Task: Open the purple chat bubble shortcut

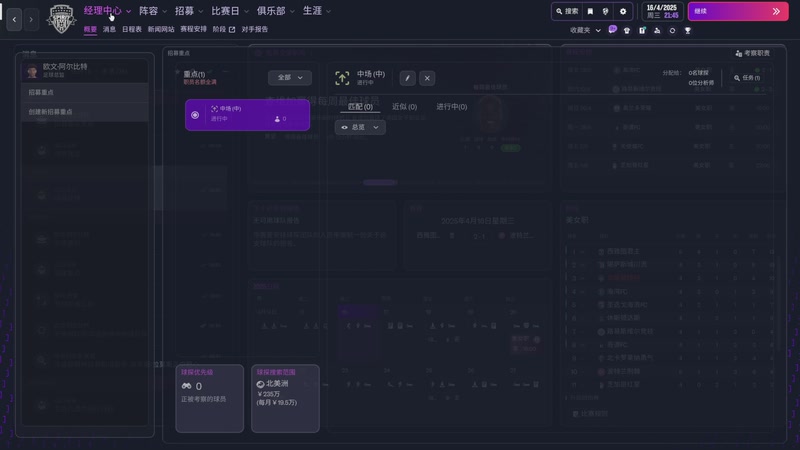Action: pos(612,30)
